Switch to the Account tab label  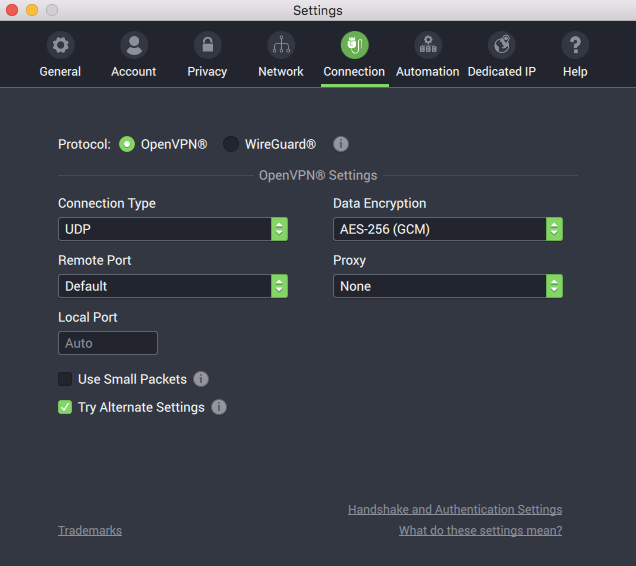coord(133,72)
